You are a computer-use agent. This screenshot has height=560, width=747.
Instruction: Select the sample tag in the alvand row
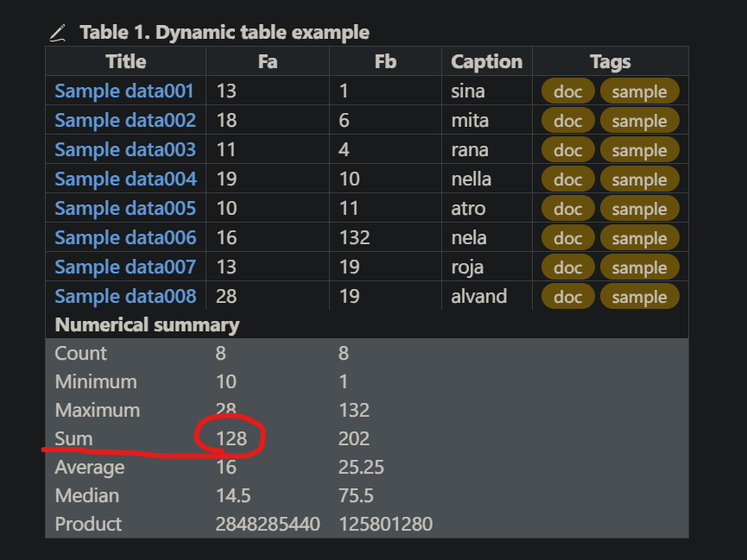pos(639,297)
